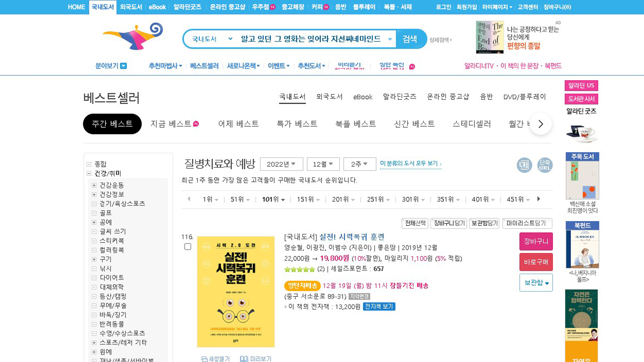Click the short URL round icon
This screenshot has width=644, height=362.
545,165
